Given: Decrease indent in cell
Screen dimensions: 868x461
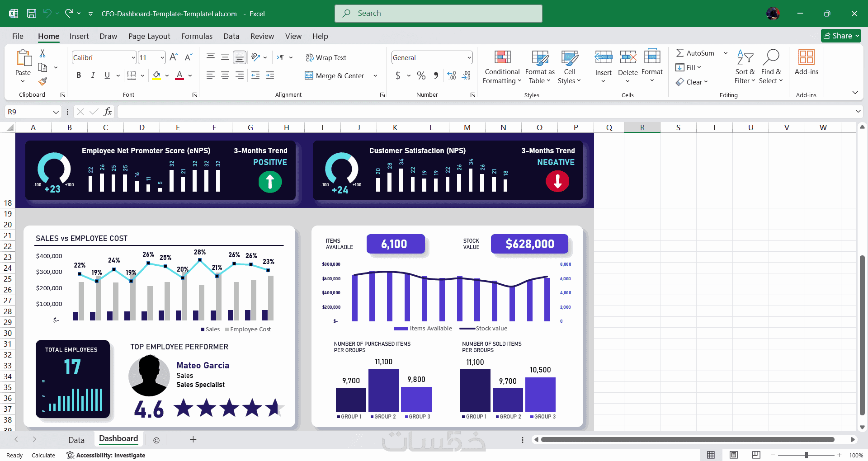Looking at the screenshot, I should 255,75.
